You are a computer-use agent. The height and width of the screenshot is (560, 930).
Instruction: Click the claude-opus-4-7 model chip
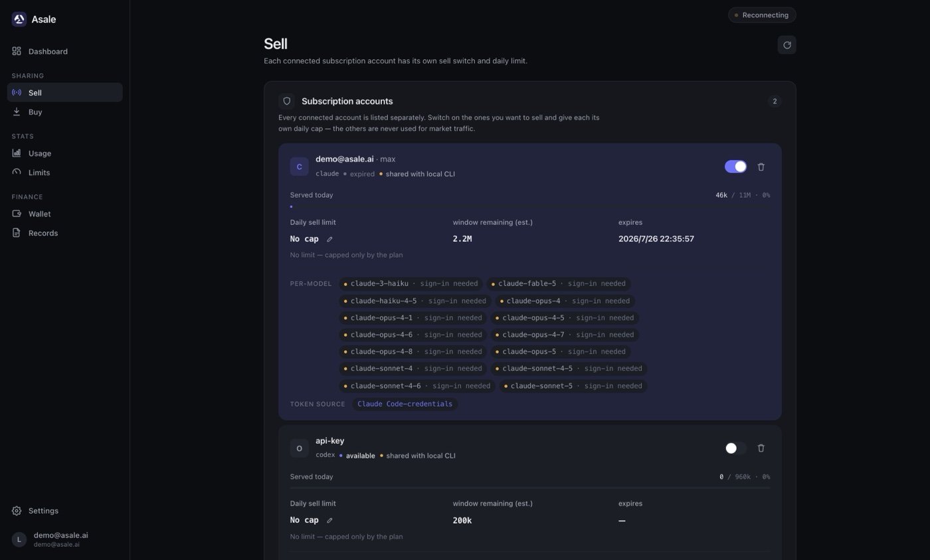point(565,335)
